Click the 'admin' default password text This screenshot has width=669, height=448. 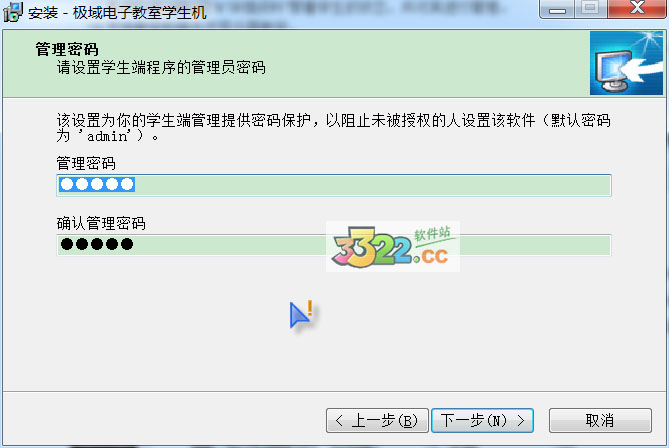108,136
